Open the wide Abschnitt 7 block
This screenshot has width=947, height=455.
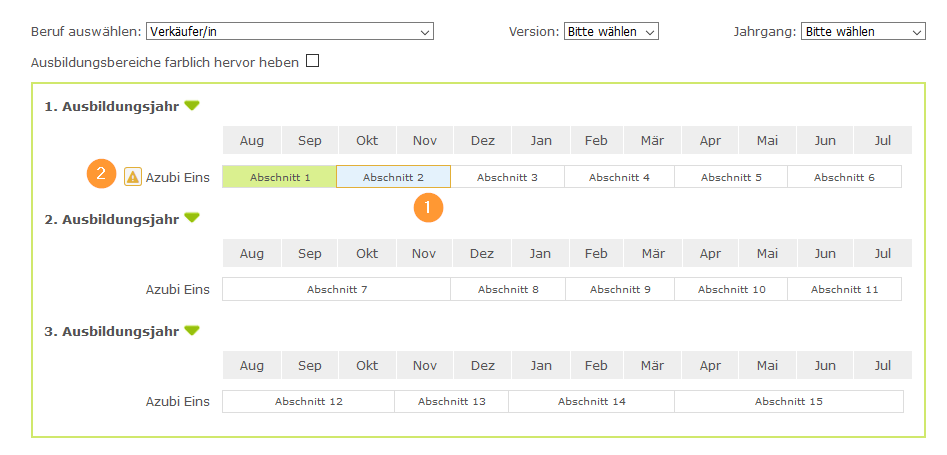pos(337,289)
